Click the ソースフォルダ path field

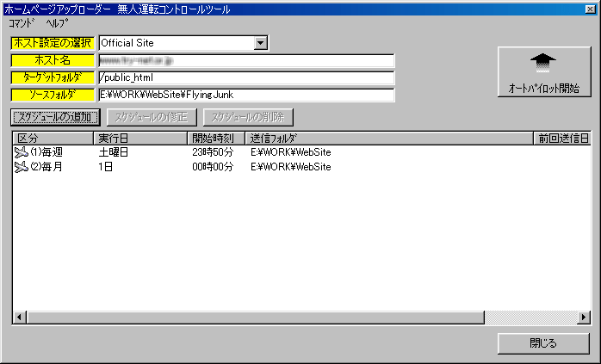pos(245,95)
